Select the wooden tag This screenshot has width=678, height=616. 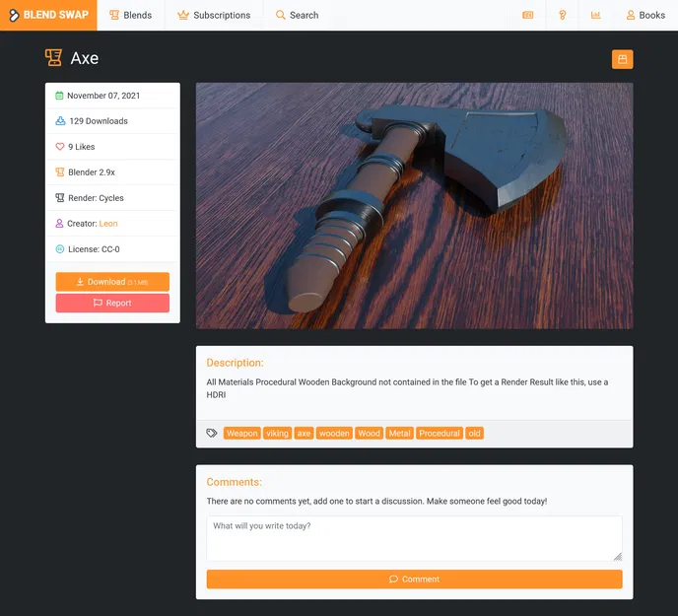tap(334, 433)
